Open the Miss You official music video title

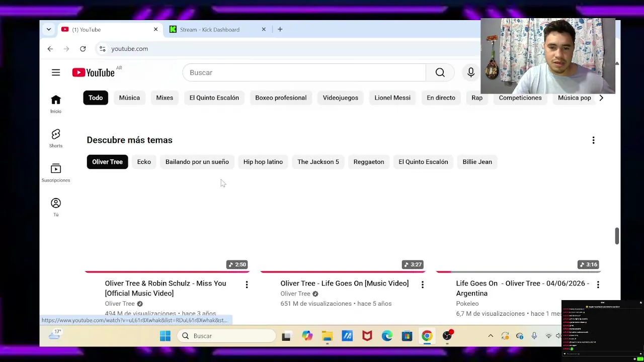click(166, 288)
